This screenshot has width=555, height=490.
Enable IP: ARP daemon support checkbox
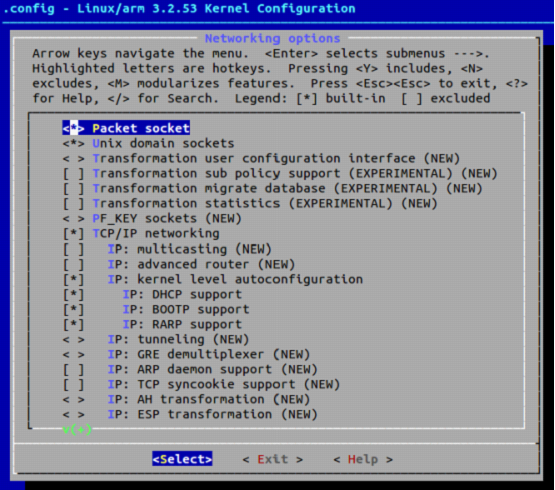click(x=74, y=370)
